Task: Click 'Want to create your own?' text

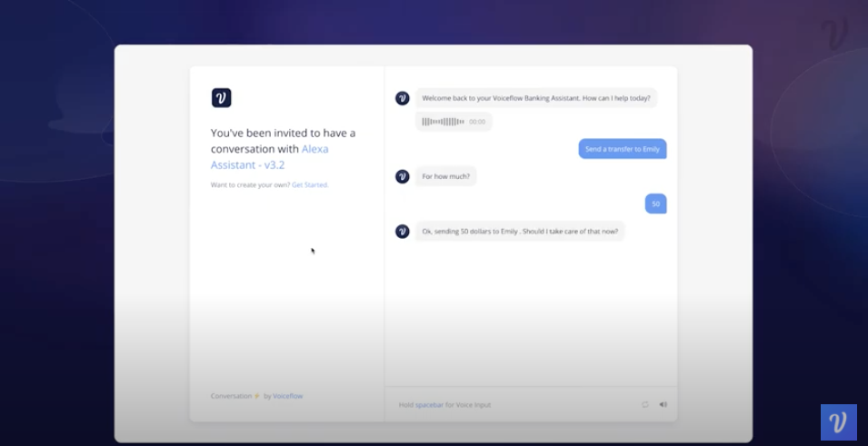Action: click(x=250, y=184)
